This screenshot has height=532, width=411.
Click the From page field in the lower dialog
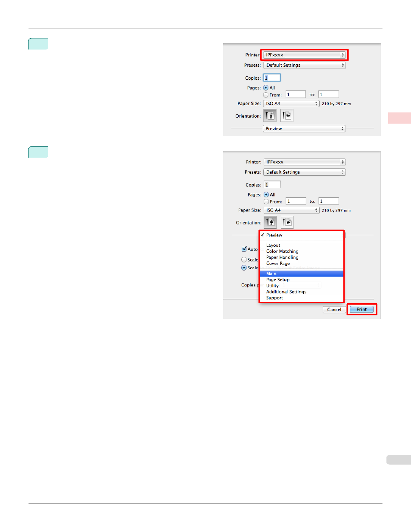(296, 201)
